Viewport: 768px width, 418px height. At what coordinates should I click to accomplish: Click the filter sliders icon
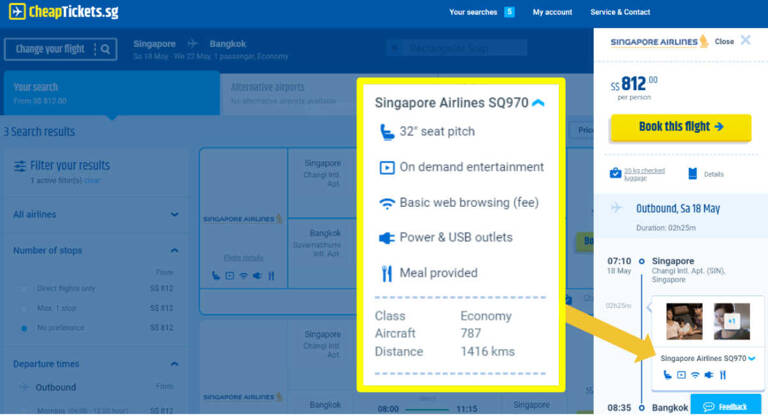point(20,166)
